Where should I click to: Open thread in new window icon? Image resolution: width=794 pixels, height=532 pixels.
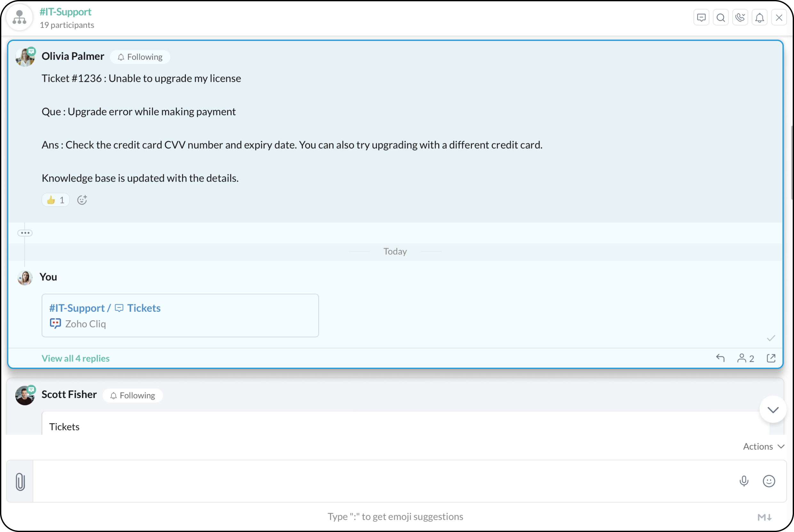coord(771,358)
